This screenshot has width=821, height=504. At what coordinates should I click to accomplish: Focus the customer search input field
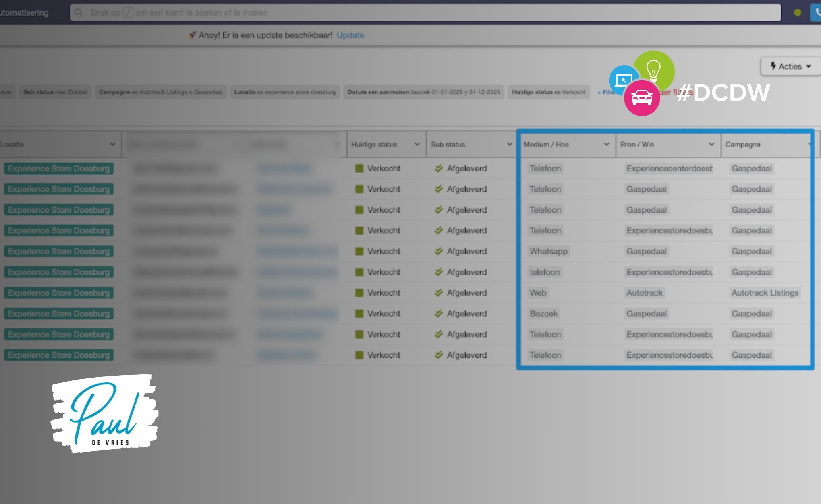(x=403, y=13)
